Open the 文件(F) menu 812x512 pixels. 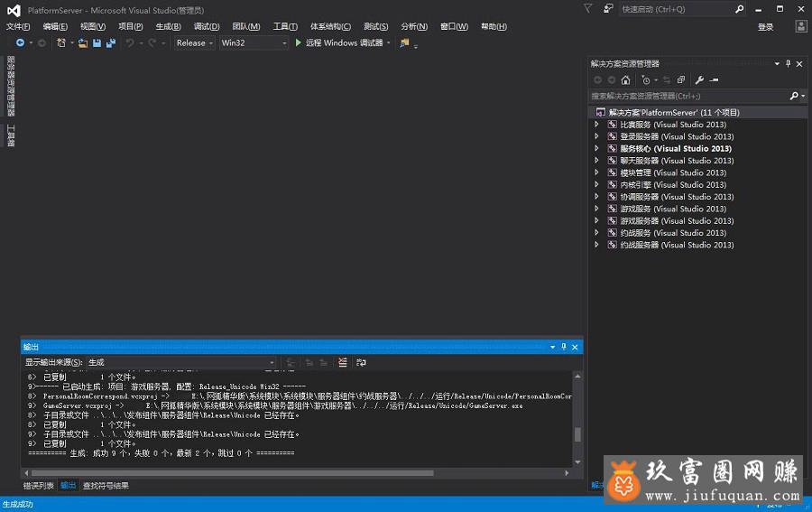(x=18, y=26)
